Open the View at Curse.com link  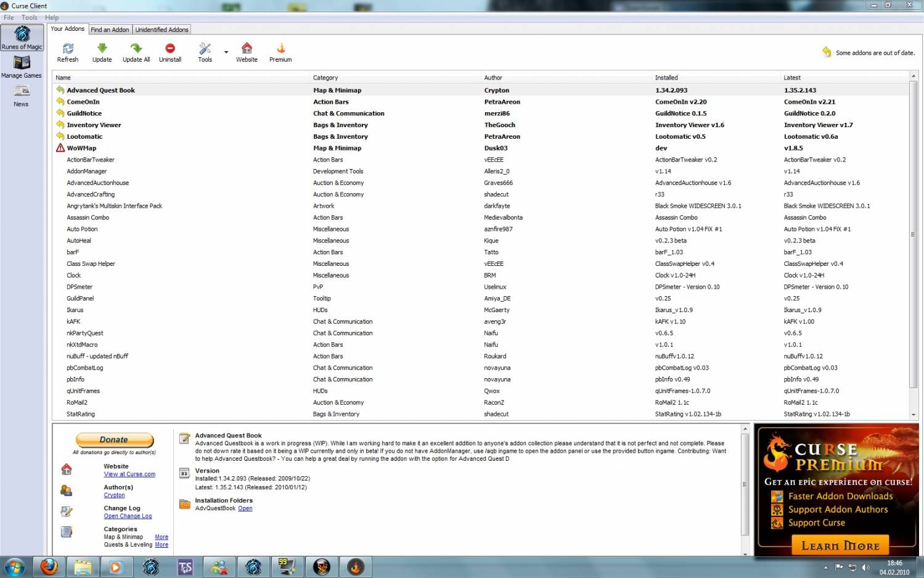129,474
